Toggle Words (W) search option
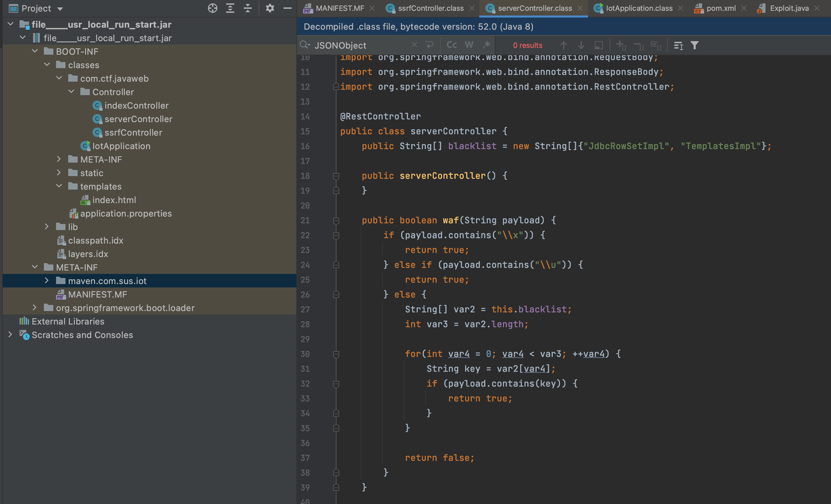 tap(469, 45)
